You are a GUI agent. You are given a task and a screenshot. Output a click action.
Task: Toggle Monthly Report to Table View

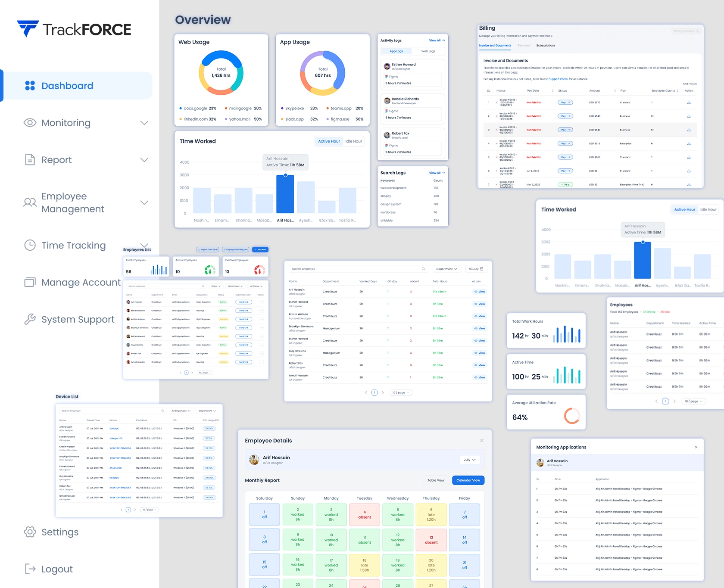(436, 480)
